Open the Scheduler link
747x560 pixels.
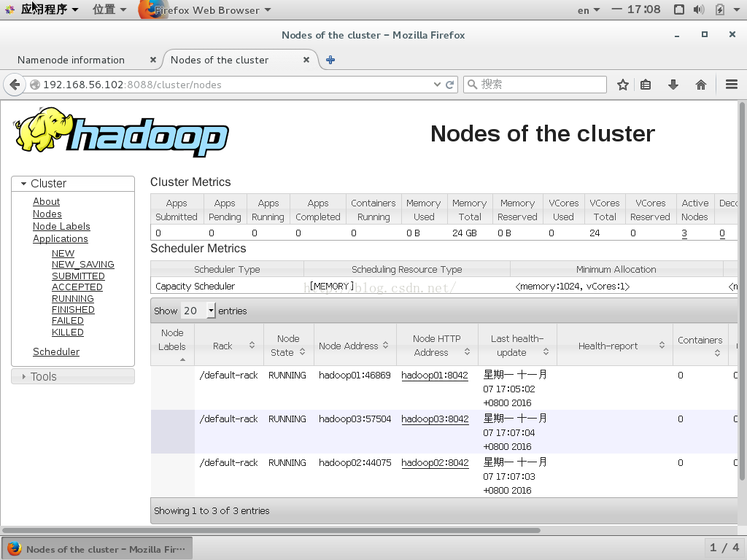(56, 351)
